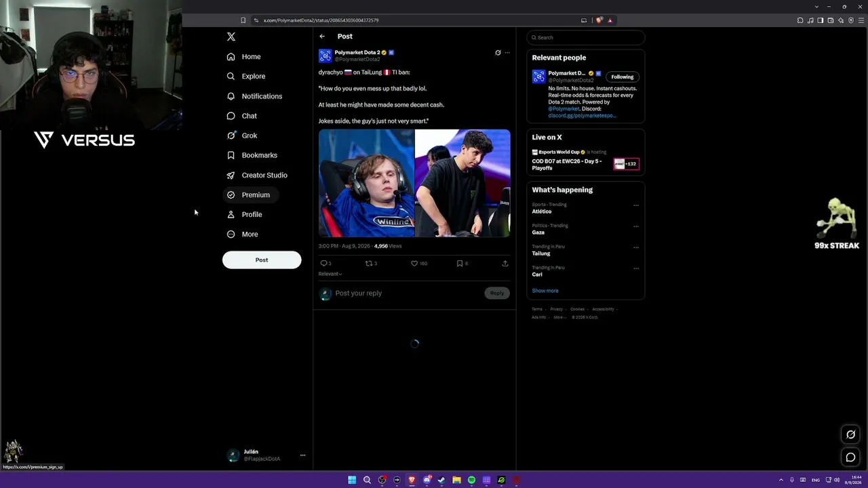
Task: Click more options for Gaza trend
Action: 636,226
